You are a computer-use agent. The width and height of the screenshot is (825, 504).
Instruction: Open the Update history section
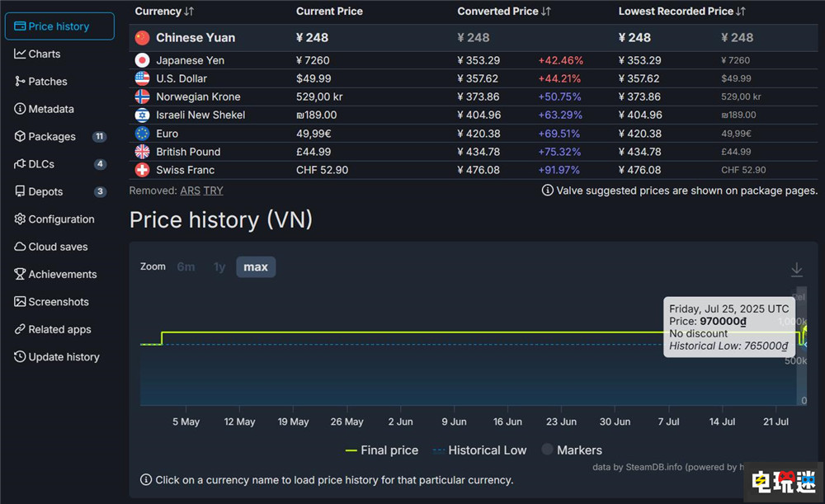[x=63, y=357]
